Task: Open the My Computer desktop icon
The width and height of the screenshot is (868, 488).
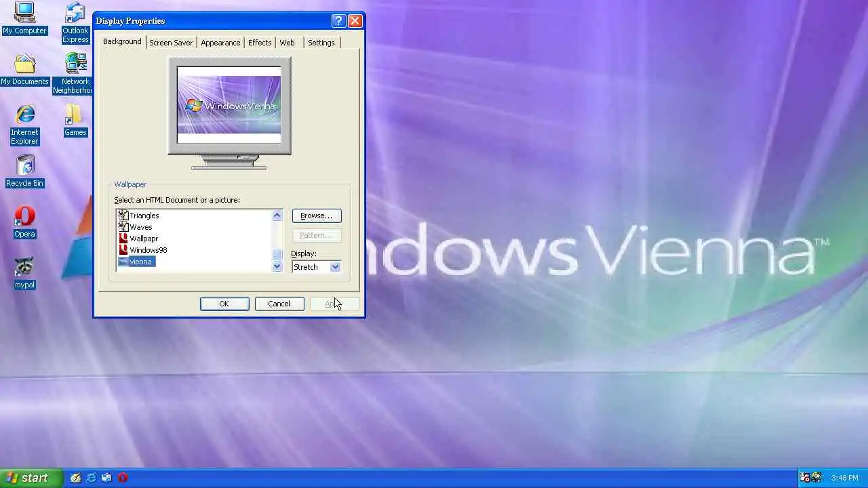Action: pos(24,18)
